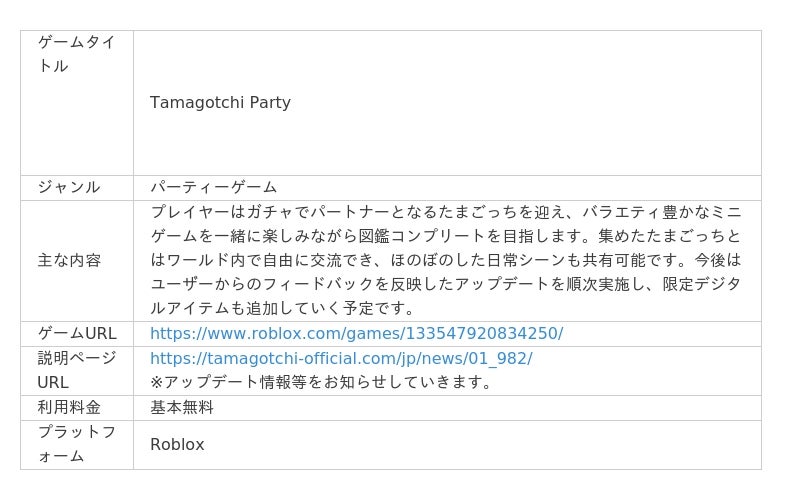Click the description line starting ユーザーからの
Image resolution: width=800 pixels, height=500 pixels.
[445, 284]
